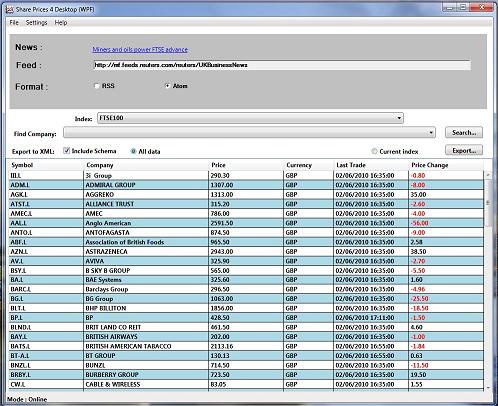Screen dimensions: 498x406
Task: Open the Settings menu
Action: coord(36,23)
